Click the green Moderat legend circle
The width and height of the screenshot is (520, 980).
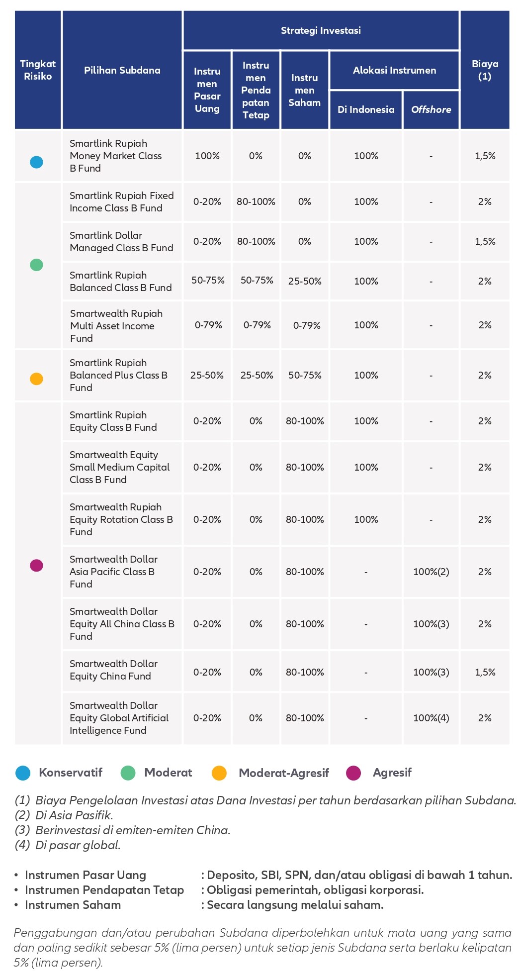[128, 773]
